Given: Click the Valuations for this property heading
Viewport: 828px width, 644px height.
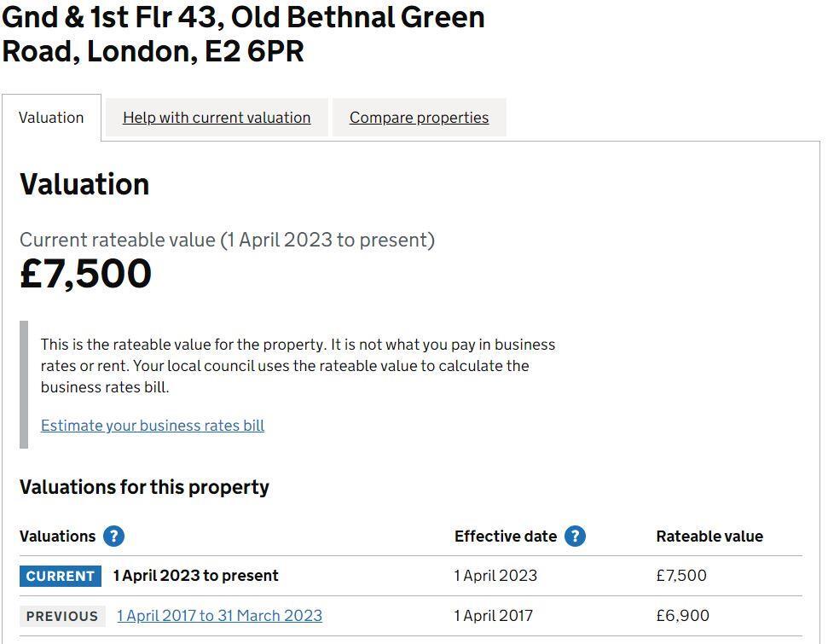Looking at the screenshot, I should [144, 487].
